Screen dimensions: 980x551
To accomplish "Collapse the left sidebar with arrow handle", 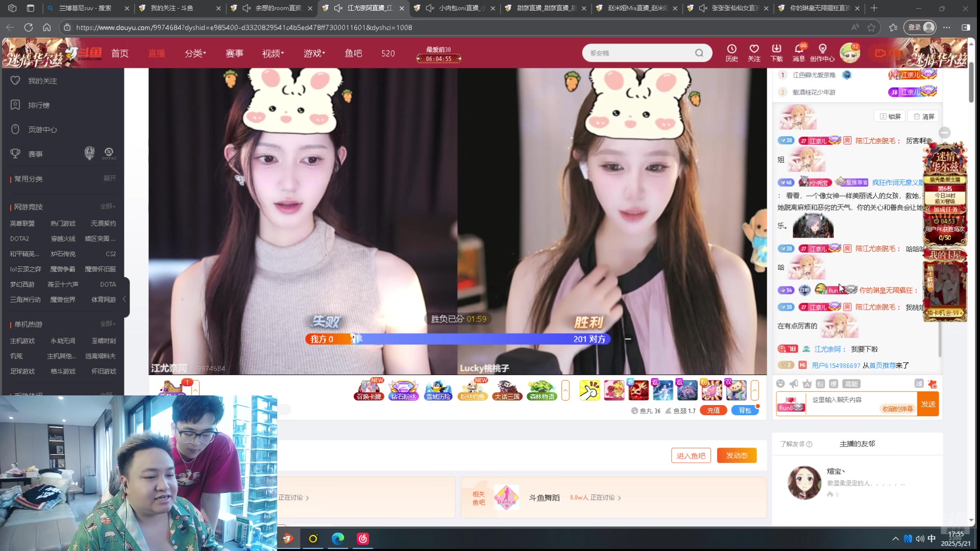I will [x=125, y=298].
